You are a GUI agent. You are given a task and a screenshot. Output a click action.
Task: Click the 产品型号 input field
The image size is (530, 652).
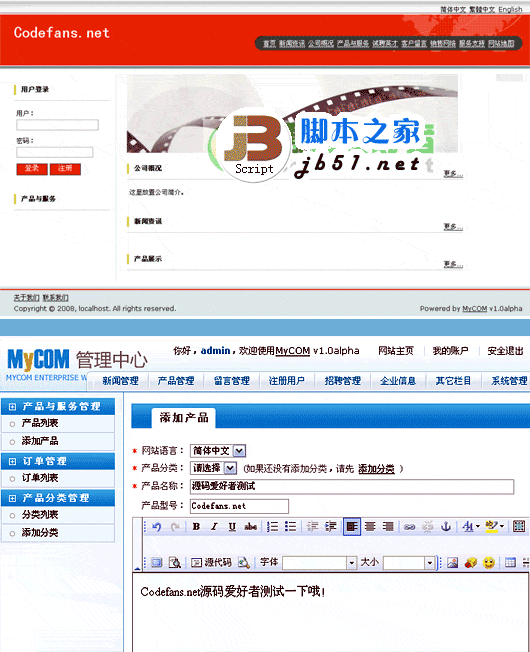tap(239, 506)
